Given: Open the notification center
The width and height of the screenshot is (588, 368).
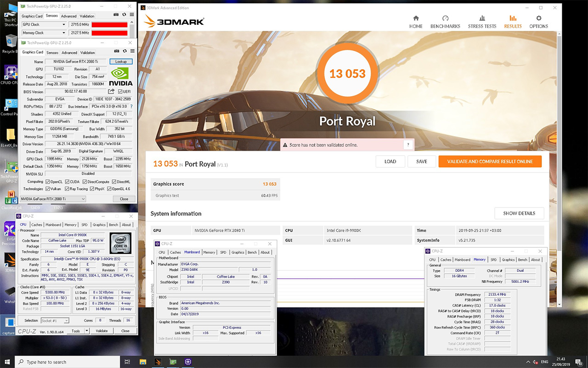Looking at the screenshot, I should [x=580, y=362].
